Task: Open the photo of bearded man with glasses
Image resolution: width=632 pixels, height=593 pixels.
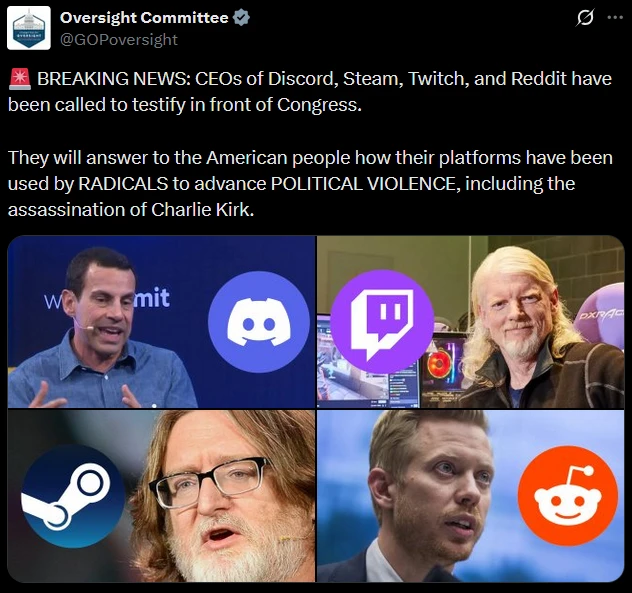Action: coord(161,496)
